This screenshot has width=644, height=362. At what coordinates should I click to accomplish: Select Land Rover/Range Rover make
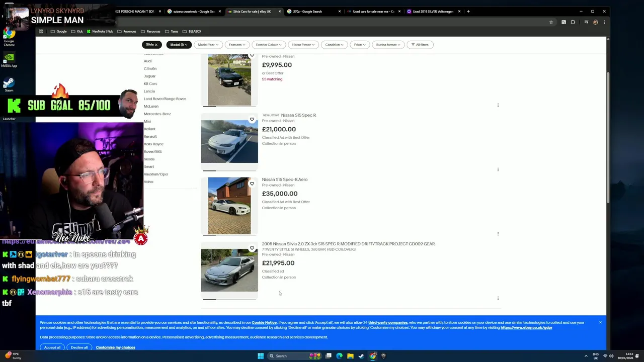click(x=165, y=99)
